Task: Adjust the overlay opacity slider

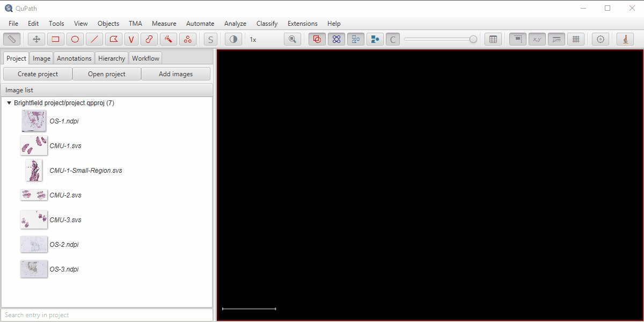Action: click(x=441, y=39)
